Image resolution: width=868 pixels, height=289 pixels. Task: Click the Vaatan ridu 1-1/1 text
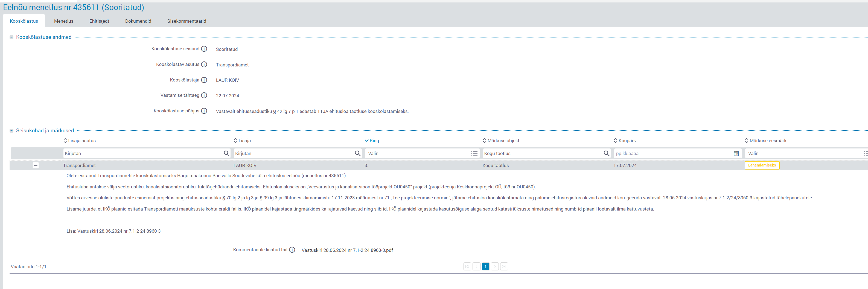[x=29, y=266]
